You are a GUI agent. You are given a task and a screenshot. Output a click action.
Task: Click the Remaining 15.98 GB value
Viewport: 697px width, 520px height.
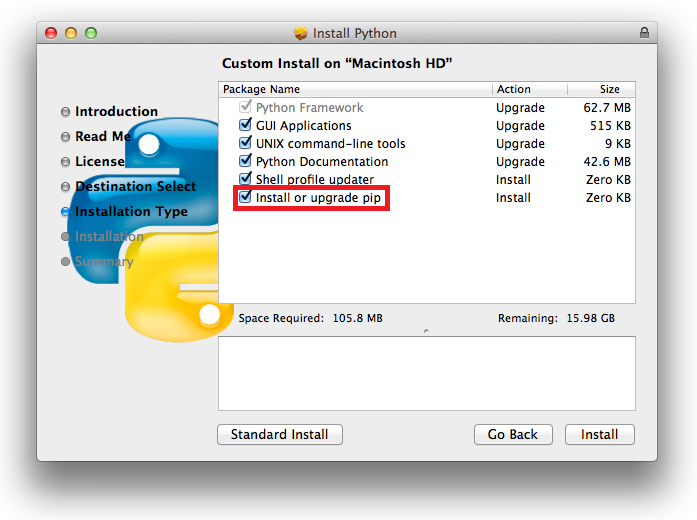(x=590, y=318)
